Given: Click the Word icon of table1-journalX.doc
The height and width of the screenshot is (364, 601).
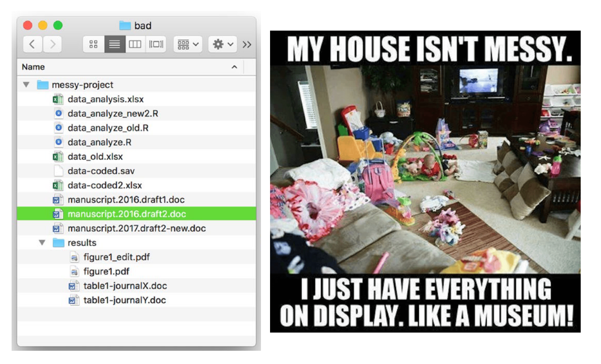Looking at the screenshot, I should (x=74, y=286).
